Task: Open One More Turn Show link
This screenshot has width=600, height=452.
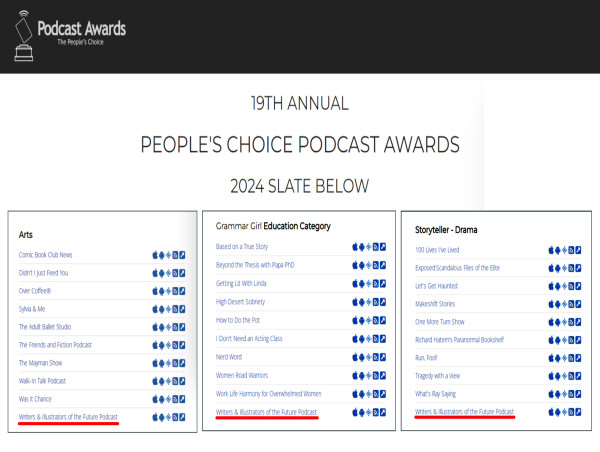Action: (x=440, y=322)
